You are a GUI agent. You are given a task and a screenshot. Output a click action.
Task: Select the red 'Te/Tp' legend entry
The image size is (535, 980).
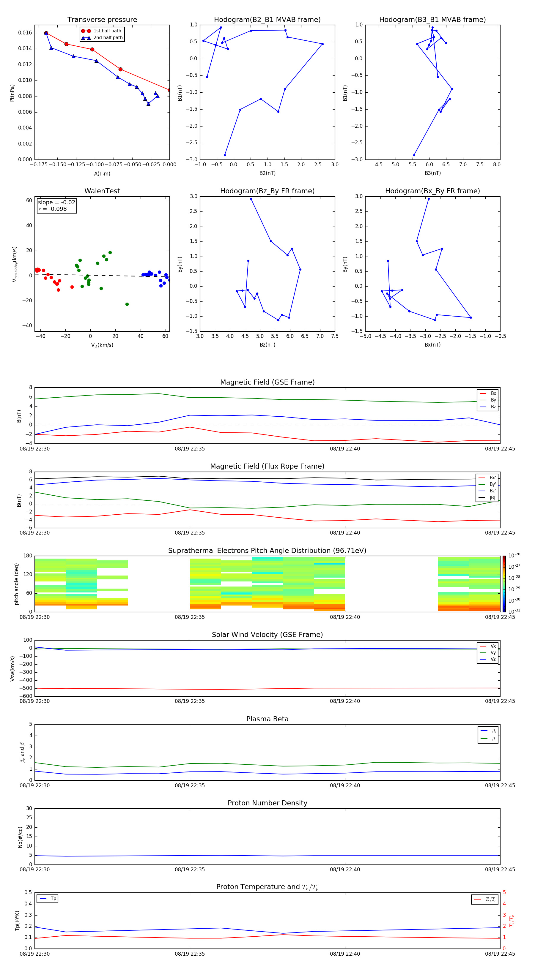485,899
